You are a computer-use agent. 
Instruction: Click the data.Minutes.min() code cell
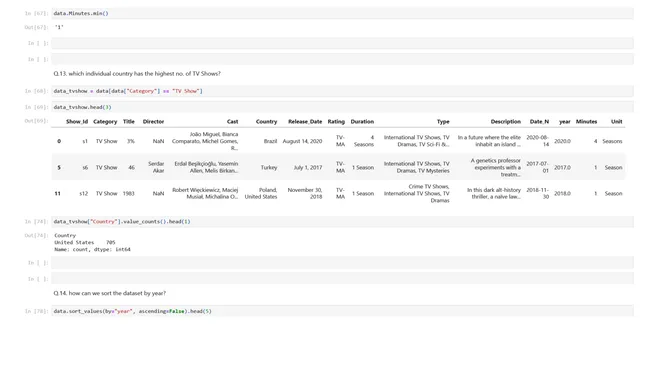tap(342, 13)
